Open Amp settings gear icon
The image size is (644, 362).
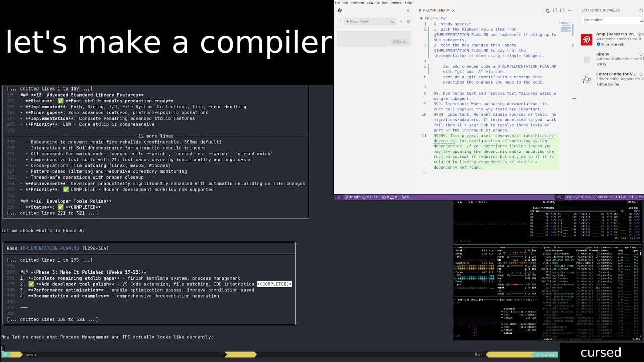point(409,21)
